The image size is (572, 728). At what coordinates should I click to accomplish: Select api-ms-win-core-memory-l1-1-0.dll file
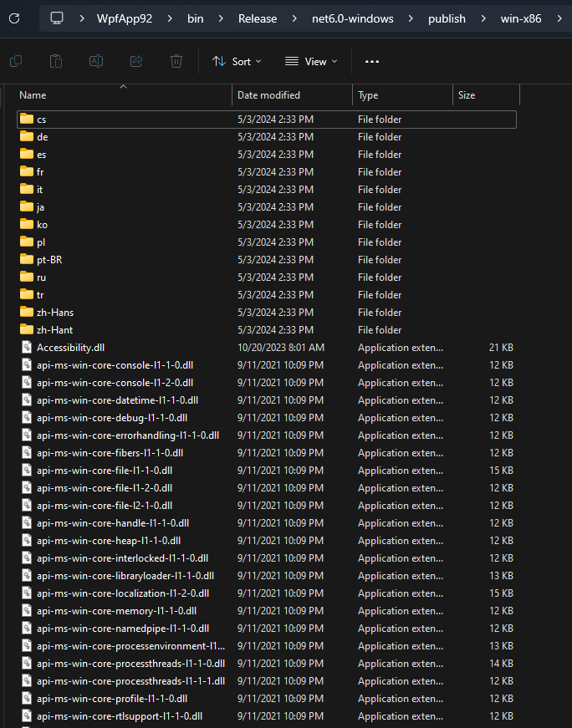coord(266,610)
